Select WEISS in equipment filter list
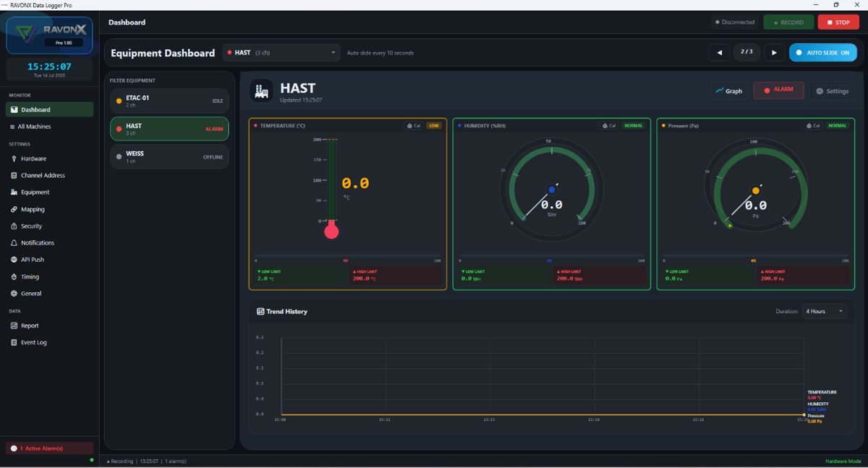 169,157
